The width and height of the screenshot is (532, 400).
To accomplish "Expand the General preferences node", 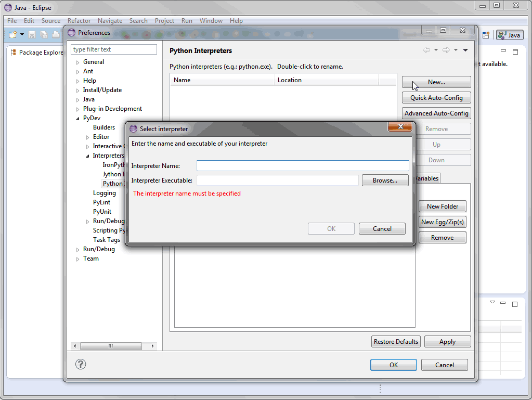I will pyautogui.click(x=77, y=62).
